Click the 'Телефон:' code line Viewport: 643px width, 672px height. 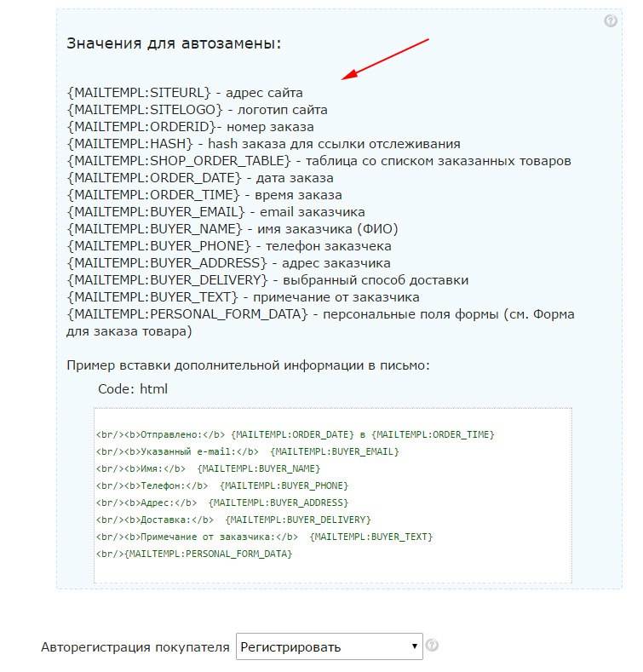pos(222,486)
